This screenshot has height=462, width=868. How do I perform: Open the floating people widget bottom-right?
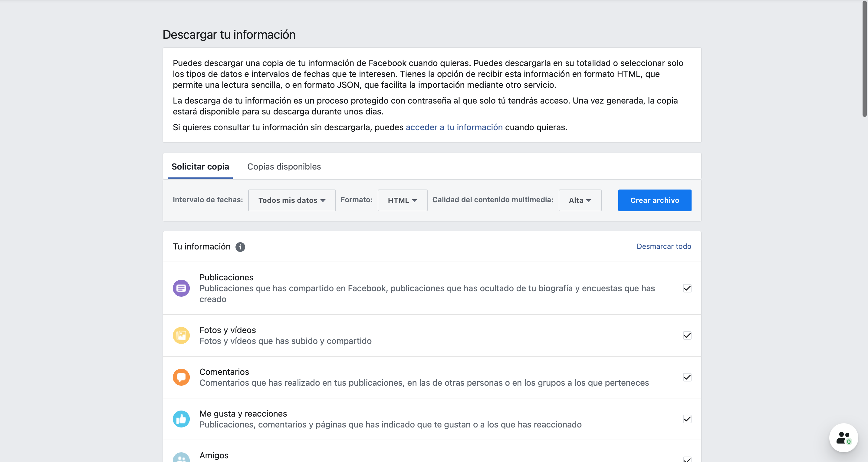click(x=843, y=437)
